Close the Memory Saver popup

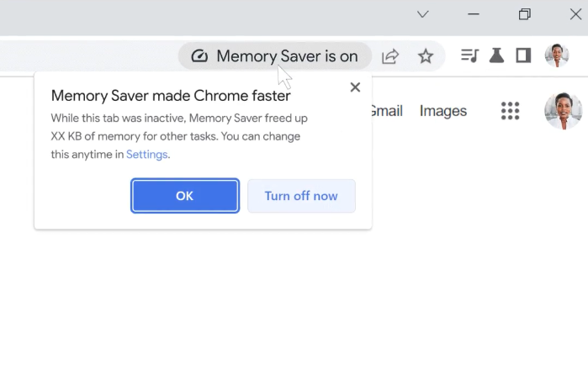[355, 87]
